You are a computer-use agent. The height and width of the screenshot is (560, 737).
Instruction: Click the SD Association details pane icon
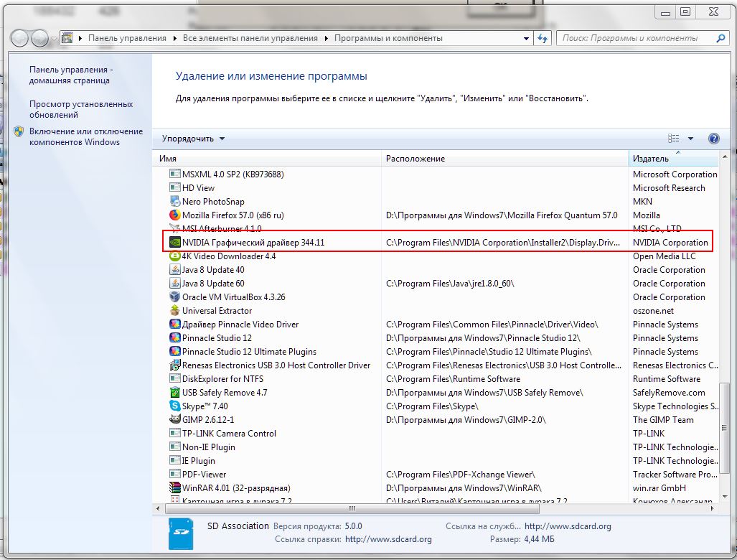click(181, 533)
